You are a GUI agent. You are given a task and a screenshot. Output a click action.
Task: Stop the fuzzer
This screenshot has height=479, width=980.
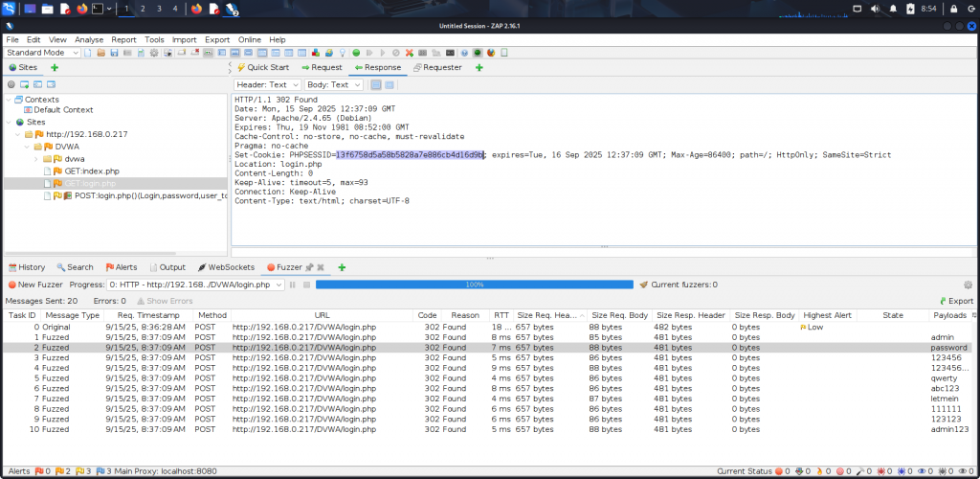(306, 285)
